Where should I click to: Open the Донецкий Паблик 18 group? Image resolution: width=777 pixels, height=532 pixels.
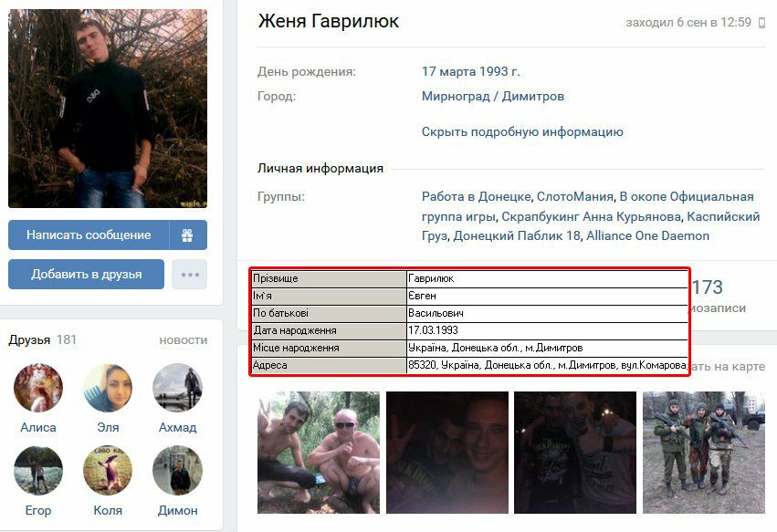pos(517,235)
